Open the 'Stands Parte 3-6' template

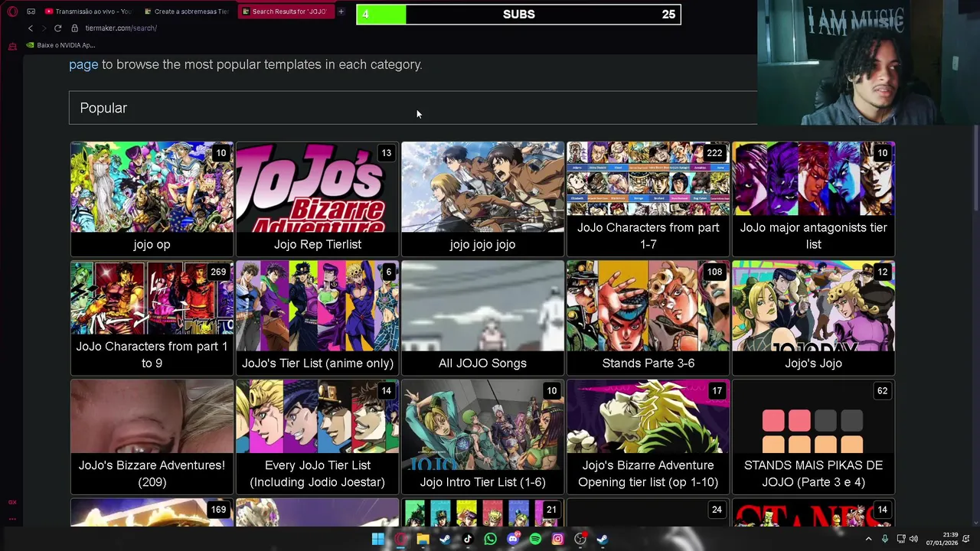pyautogui.click(x=648, y=318)
